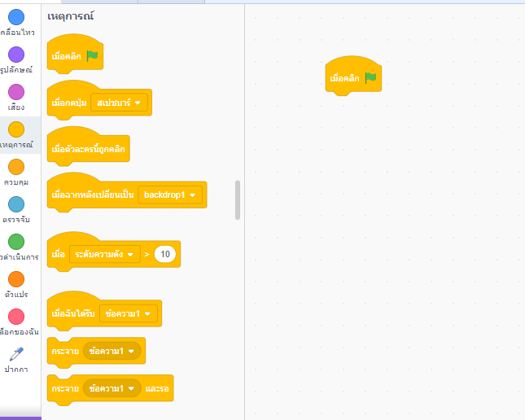
Task: Open the Pen (ปากกา) extension category
Action: [16, 361]
